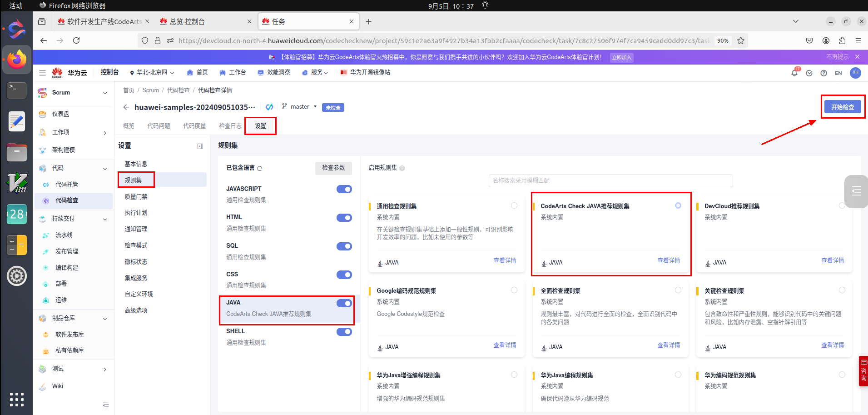The height and width of the screenshot is (415, 868).
Task: Toggle the SHELL language switch
Action: click(x=344, y=332)
